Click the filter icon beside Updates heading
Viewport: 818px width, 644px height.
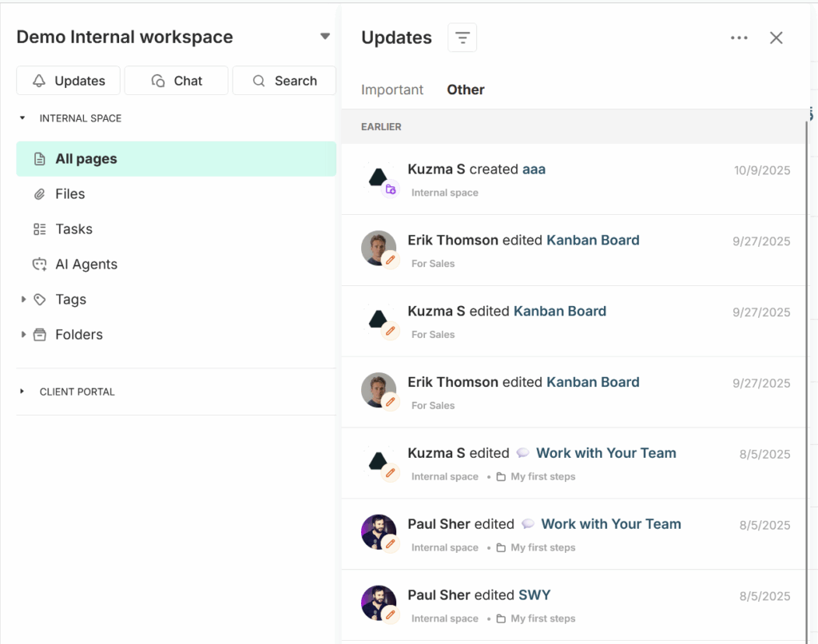(x=462, y=38)
